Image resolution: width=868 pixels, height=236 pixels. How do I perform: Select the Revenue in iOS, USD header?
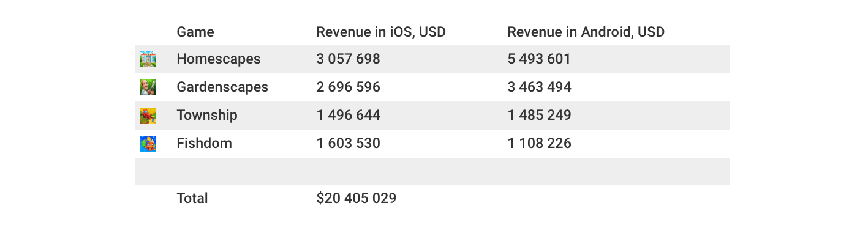(381, 32)
